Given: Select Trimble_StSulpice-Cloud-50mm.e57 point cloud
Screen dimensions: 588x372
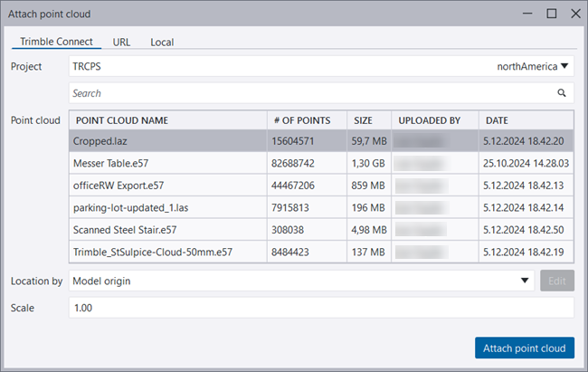Looking at the screenshot, I should (x=167, y=252).
